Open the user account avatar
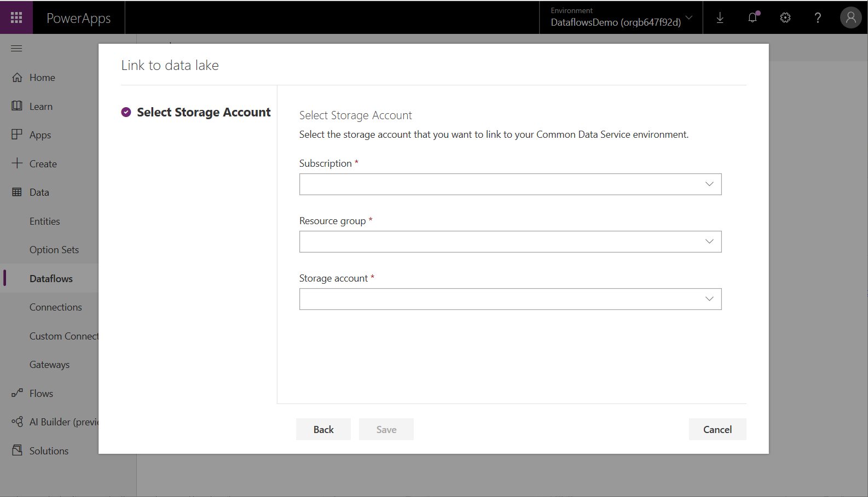 point(850,17)
